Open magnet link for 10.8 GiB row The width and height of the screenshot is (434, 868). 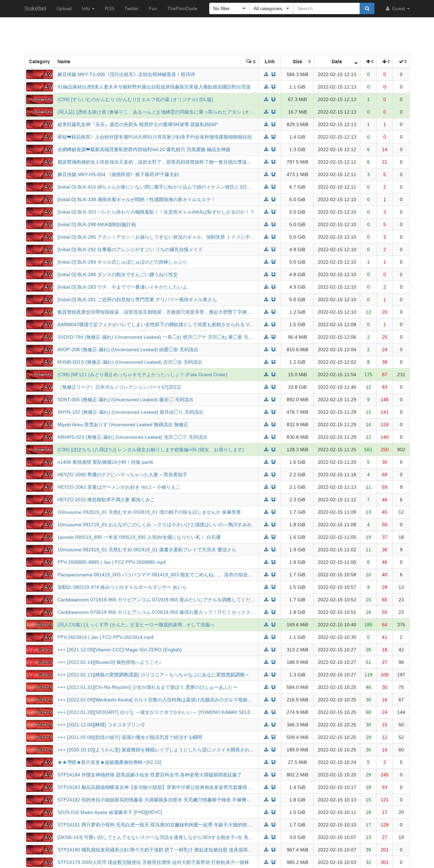pos(273,387)
